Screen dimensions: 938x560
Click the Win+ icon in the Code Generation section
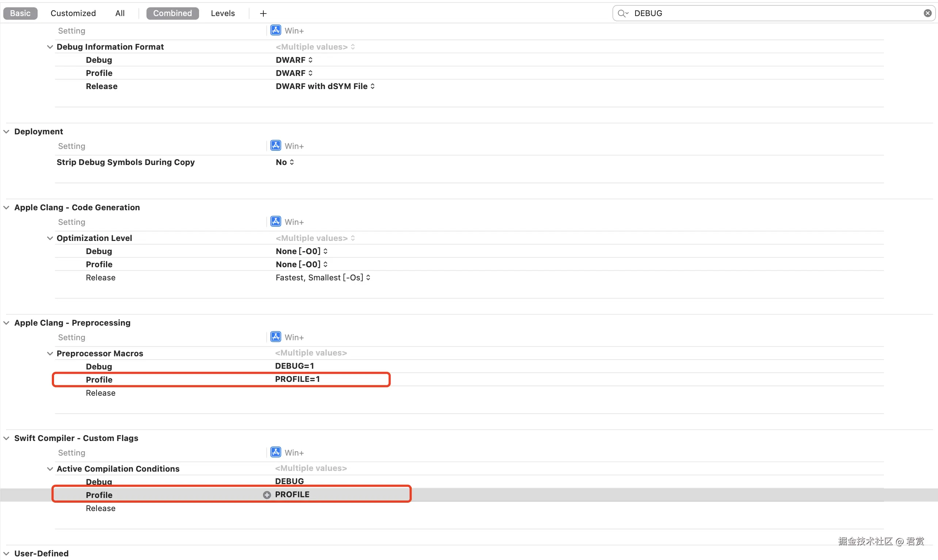(x=275, y=222)
